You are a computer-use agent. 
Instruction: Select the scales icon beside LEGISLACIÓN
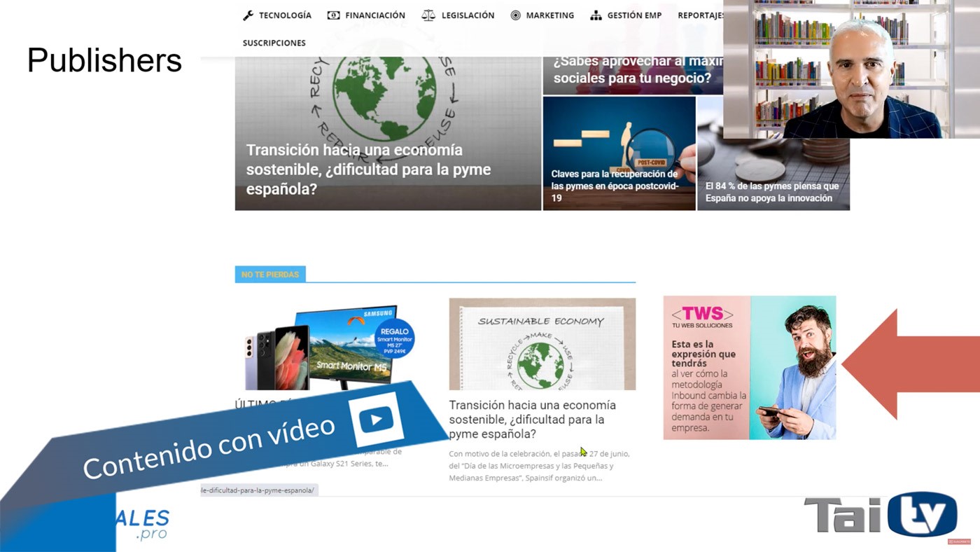[429, 15]
